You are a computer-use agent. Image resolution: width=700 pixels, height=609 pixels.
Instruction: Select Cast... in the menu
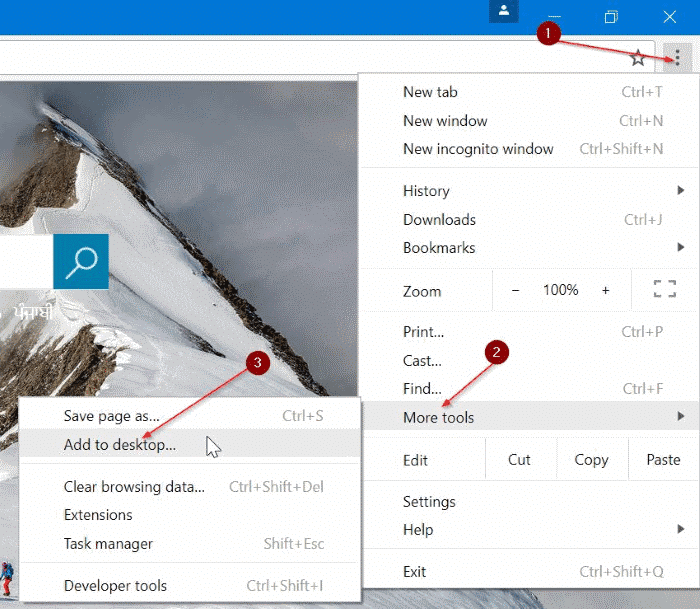coord(529,360)
